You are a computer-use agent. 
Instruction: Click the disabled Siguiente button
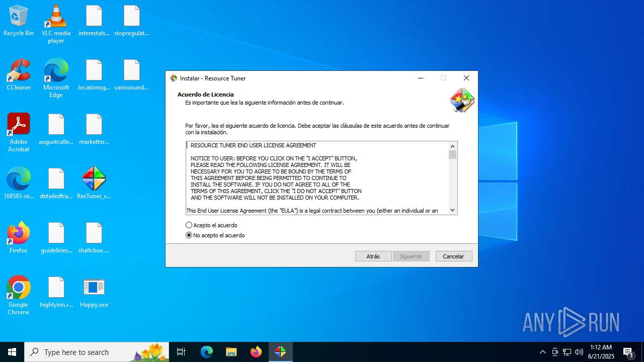[x=411, y=256]
